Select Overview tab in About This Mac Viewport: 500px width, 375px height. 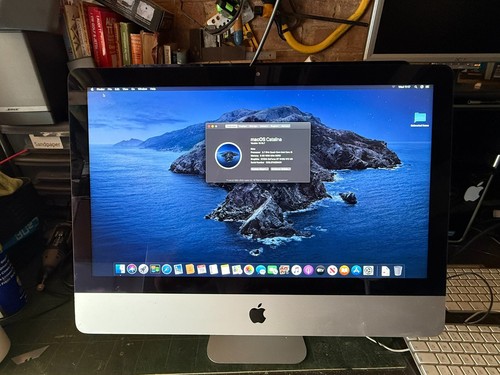(x=231, y=126)
